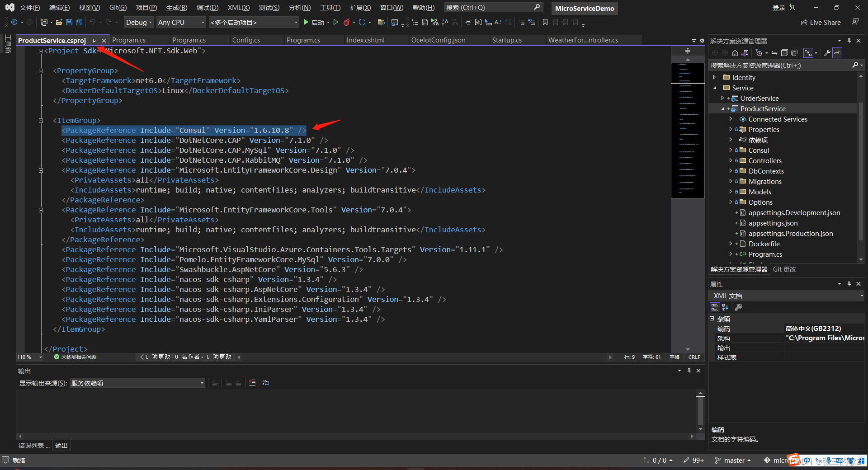Switch to the Git 更改 tab

784,269
